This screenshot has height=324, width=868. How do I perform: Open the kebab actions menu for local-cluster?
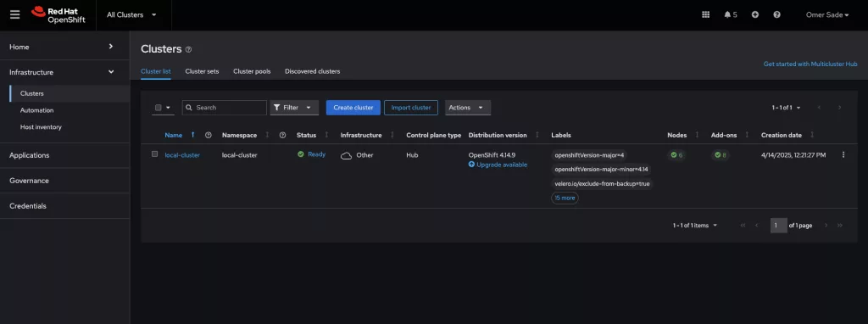(843, 155)
